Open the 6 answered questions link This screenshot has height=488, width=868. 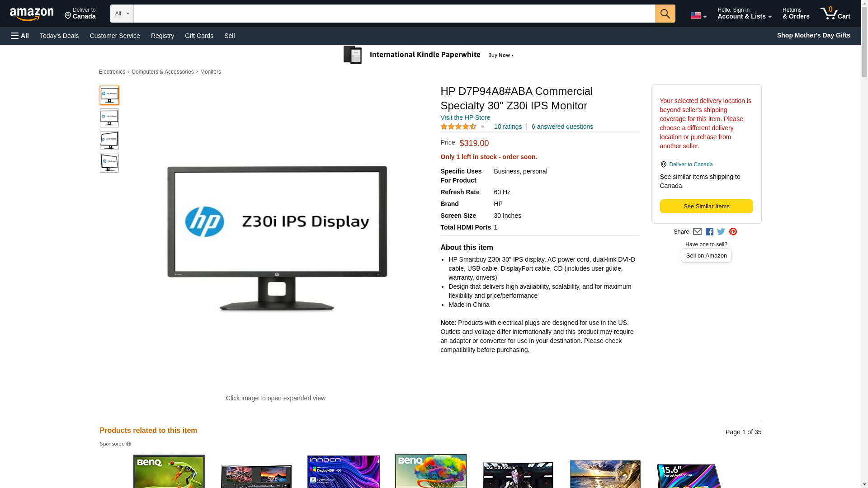click(562, 127)
